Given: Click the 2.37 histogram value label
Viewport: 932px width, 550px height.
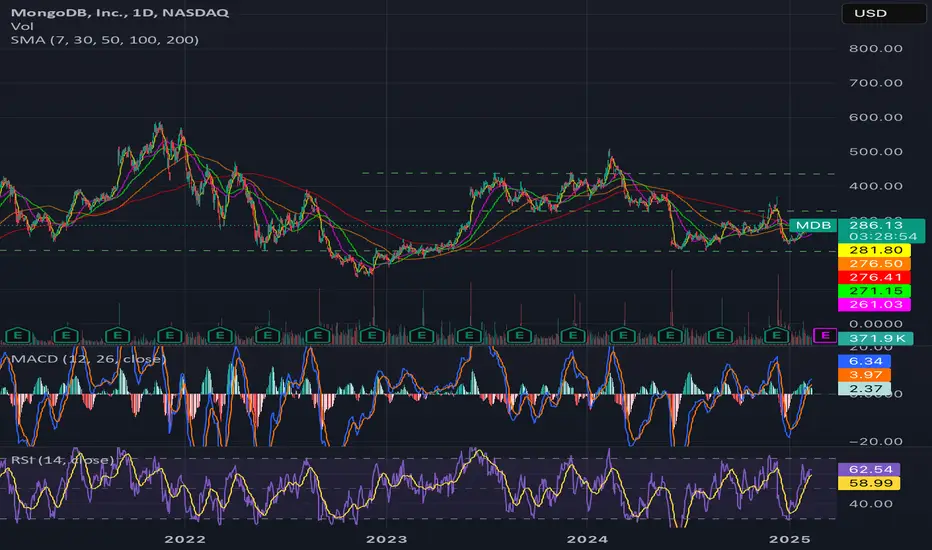Looking at the screenshot, I should 864,388.
